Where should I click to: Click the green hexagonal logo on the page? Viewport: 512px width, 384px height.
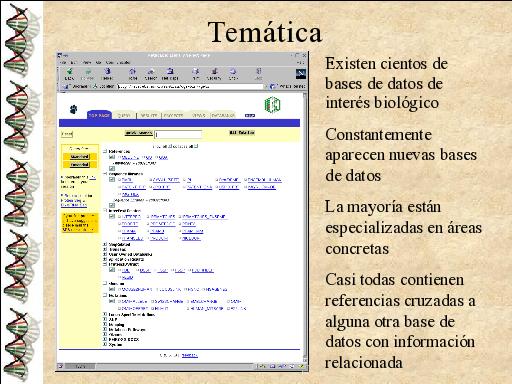coord(272,105)
